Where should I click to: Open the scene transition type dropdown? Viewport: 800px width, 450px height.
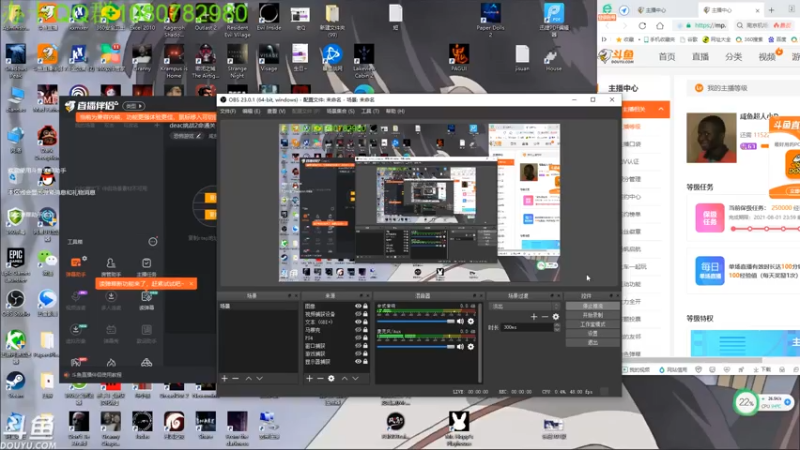(524, 307)
